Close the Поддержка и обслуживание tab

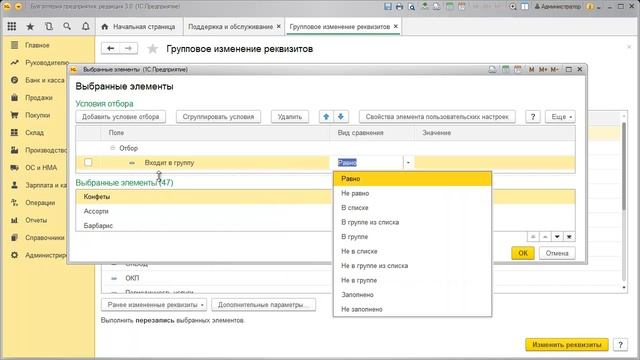[x=279, y=27]
